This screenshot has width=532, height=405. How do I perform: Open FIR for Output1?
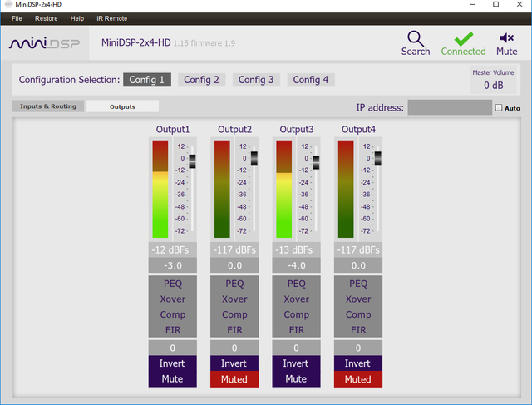pyautogui.click(x=173, y=330)
